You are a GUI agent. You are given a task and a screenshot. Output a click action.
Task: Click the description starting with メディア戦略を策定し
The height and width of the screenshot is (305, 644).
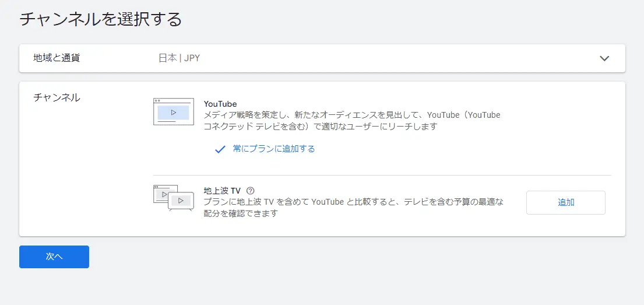(352, 121)
